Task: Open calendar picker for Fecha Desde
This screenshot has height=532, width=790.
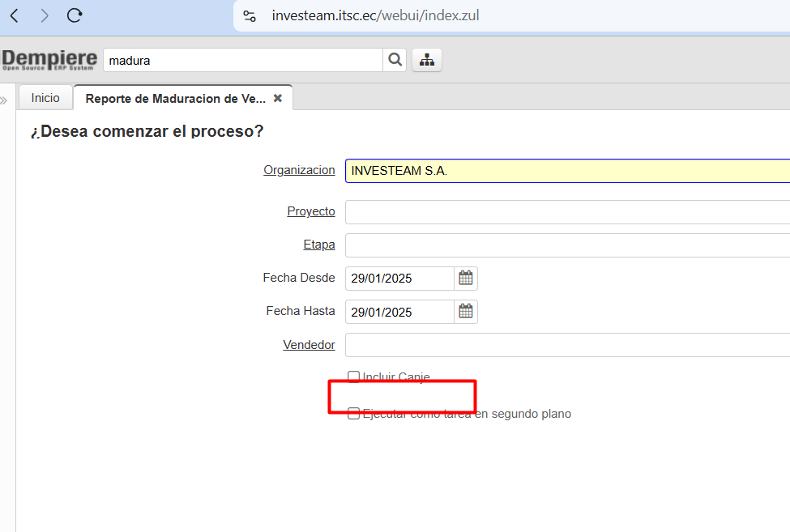Action: click(x=466, y=279)
